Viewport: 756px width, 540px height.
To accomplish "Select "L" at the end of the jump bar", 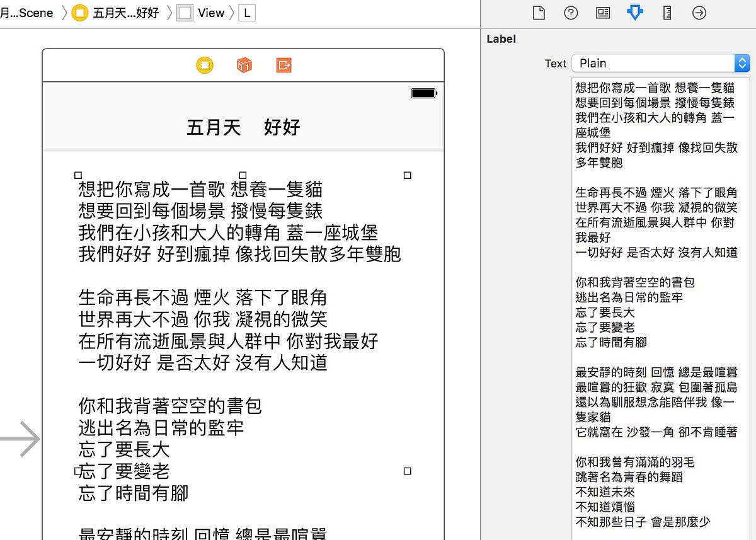I will [x=246, y=13].
